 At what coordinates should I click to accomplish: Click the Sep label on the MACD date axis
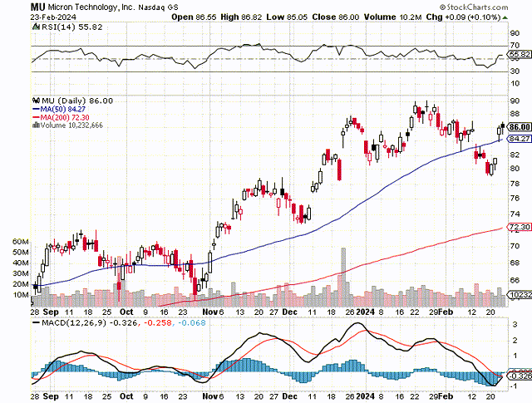click(x=52, y=396)
